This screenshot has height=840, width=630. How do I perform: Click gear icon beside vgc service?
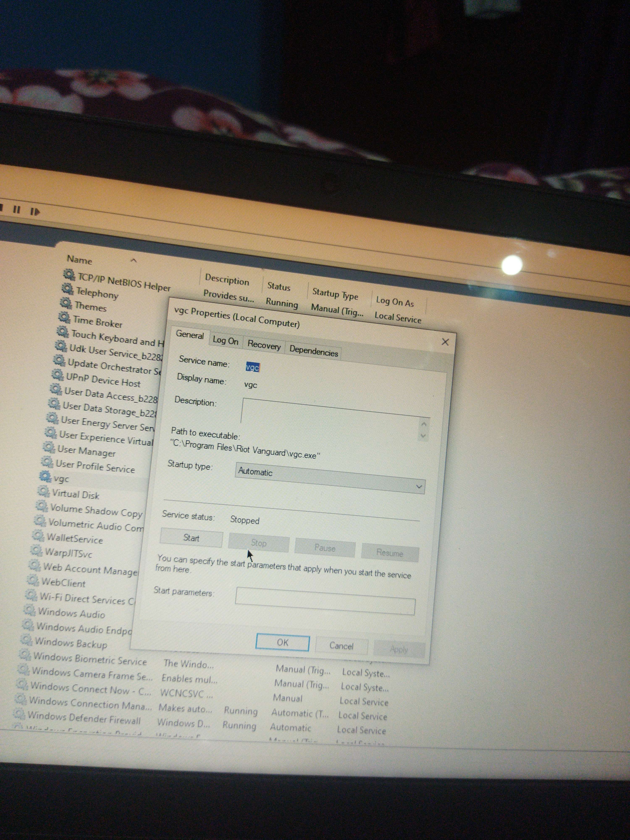click(x=45, y=476)
